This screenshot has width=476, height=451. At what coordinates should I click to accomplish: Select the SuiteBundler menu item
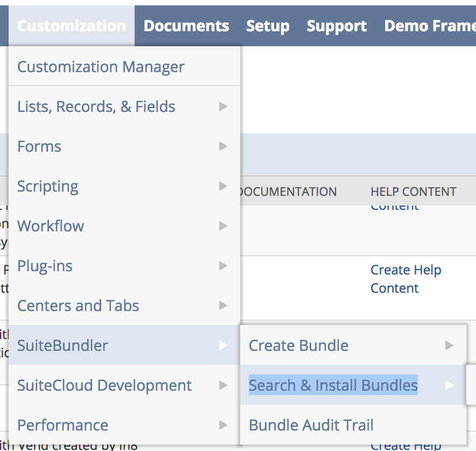[62, 346]
